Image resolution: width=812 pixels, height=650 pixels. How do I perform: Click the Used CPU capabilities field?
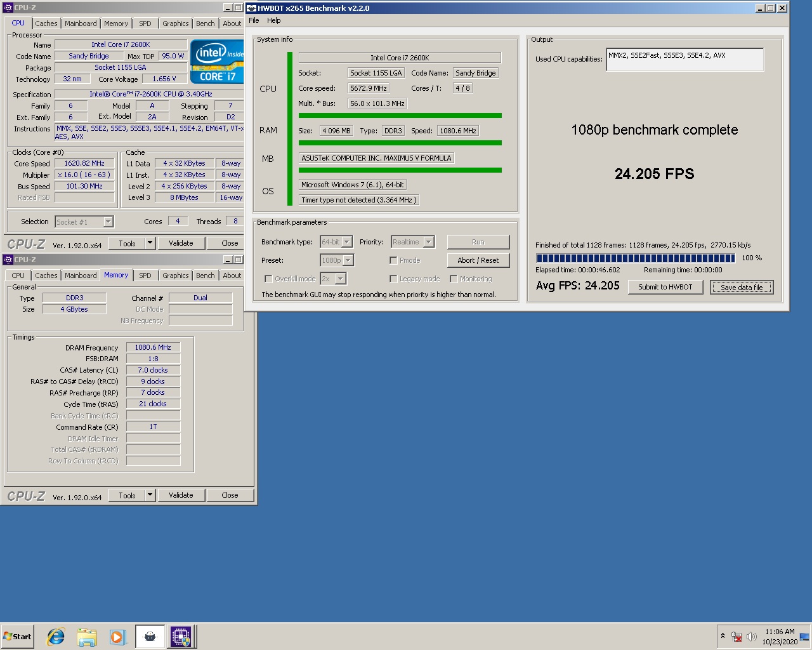click(685, 60)
